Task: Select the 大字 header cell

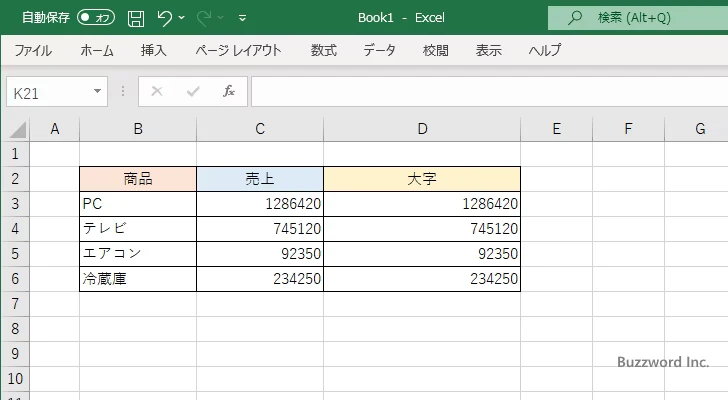Action: click(422, 179)
